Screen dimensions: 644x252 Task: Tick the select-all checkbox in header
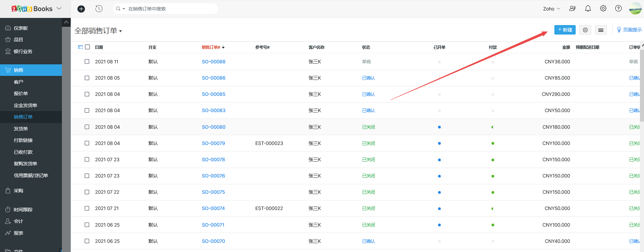pyautogui.click(x=88, y=47)
